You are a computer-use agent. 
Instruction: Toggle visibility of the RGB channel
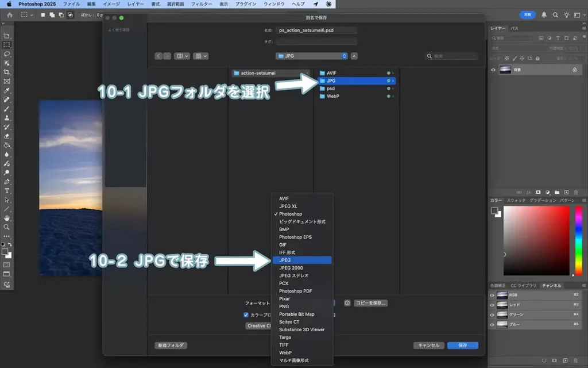(492, 295)
